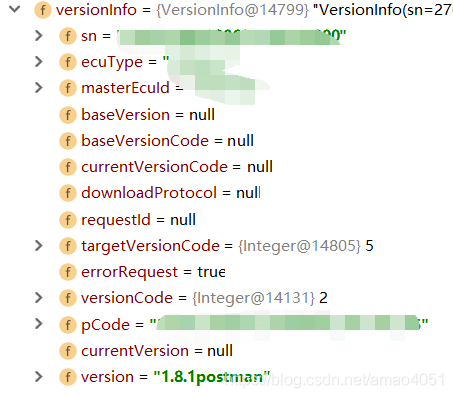Click the null value of currentVersion
Image resolution: width=453 pixels, height=398 pixels.
pyautogui.click(x=220, y=351)
